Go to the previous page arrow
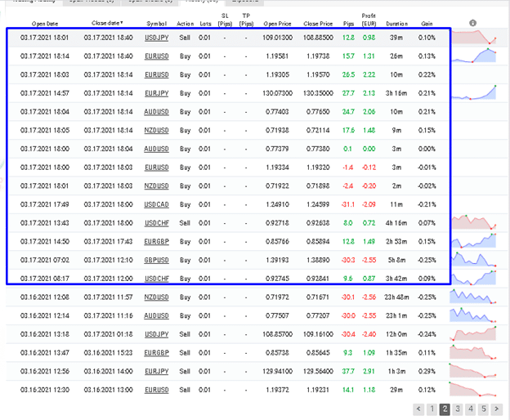 418,409
